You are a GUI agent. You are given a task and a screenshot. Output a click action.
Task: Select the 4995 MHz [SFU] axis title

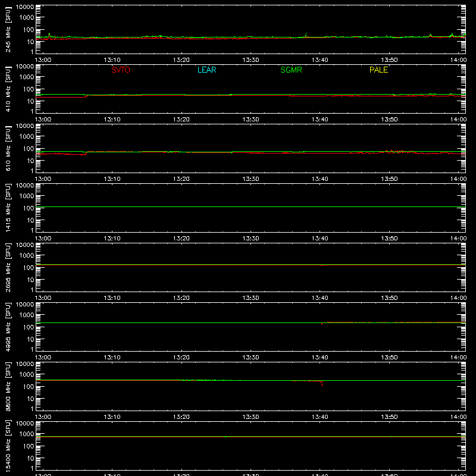[x=8, y=327]
